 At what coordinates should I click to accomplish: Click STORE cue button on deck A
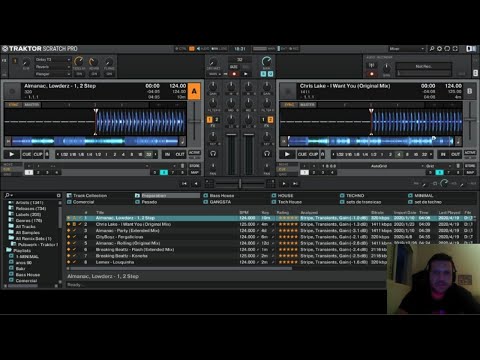195,166
